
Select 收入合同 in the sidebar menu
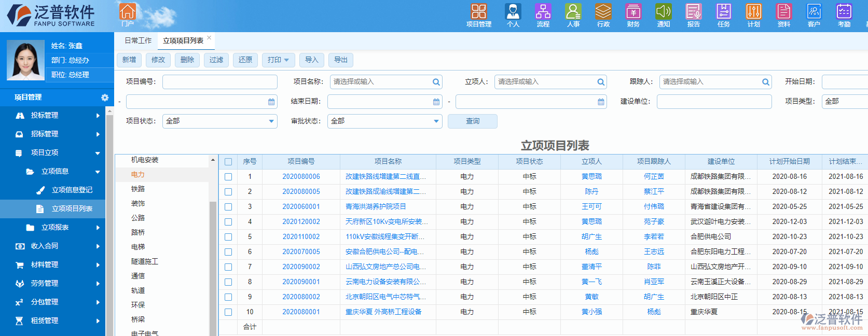coord(45,246)
